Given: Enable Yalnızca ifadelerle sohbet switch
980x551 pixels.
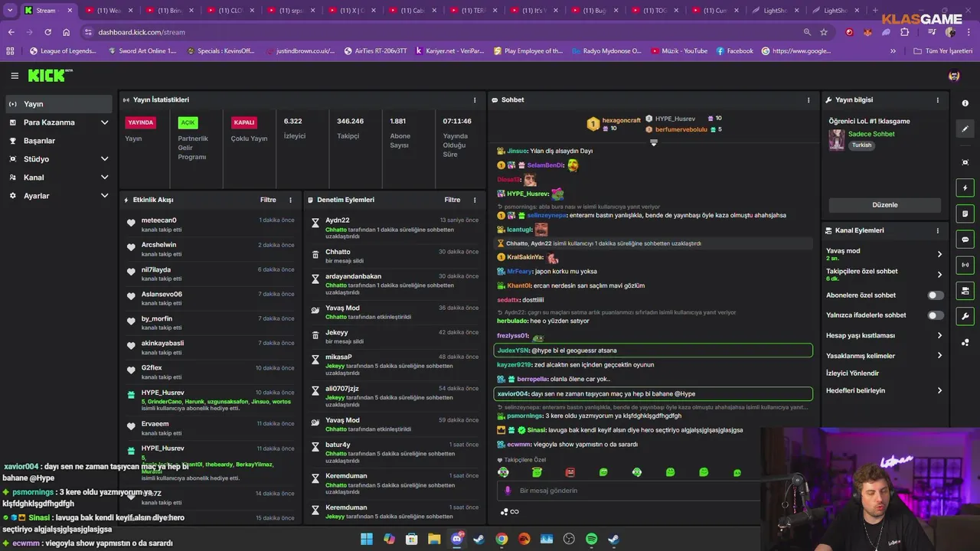Looking at the screenshot, I should [x=935, y=315].
